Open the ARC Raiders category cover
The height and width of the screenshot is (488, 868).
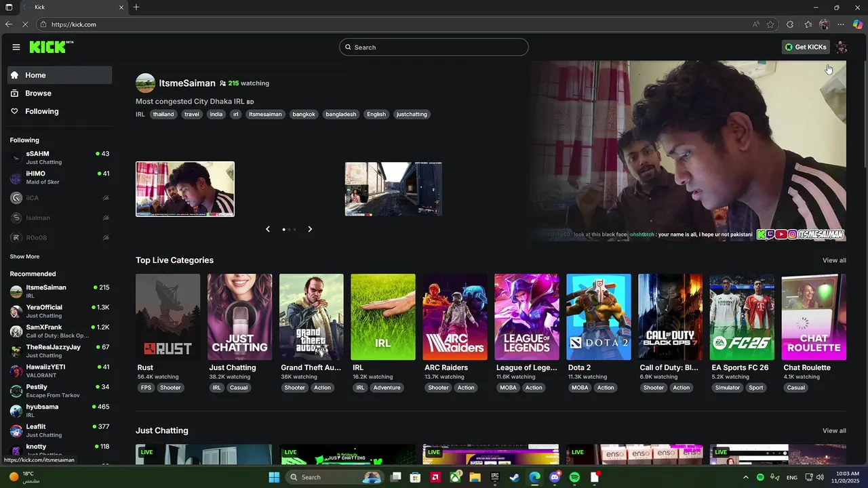[455, 317]
